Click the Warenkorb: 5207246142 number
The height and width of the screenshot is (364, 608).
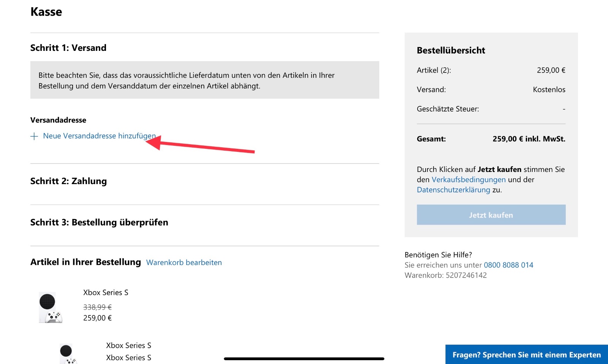click(446, 275)
